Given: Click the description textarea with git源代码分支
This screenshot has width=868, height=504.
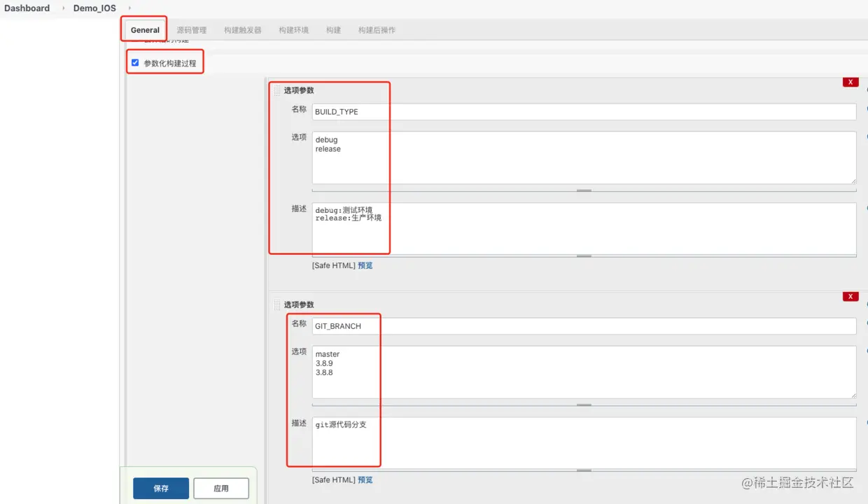Looking at the screenshot, I should click(x=584, y=442).
